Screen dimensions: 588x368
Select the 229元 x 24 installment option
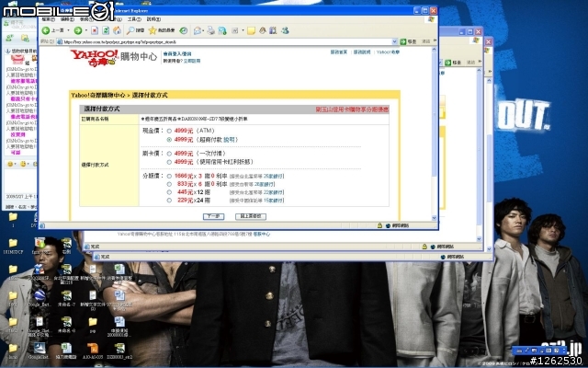click(x=169, y=201)
